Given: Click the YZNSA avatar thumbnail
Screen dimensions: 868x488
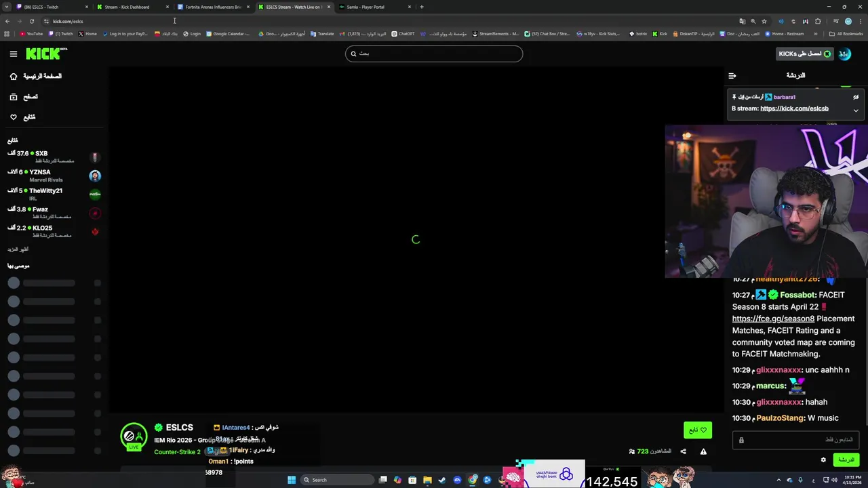Looking at the screenshot, I should [x=95, y=176].
